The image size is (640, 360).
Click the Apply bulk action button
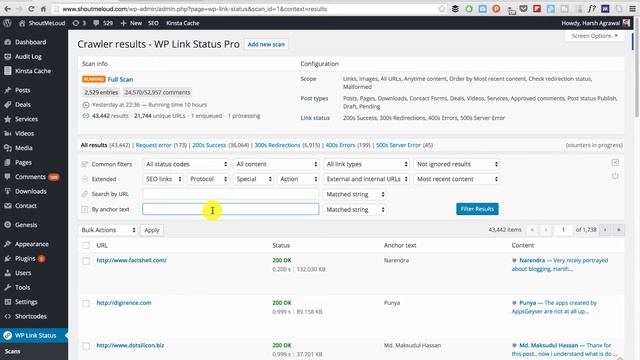[x=152, y=230]
